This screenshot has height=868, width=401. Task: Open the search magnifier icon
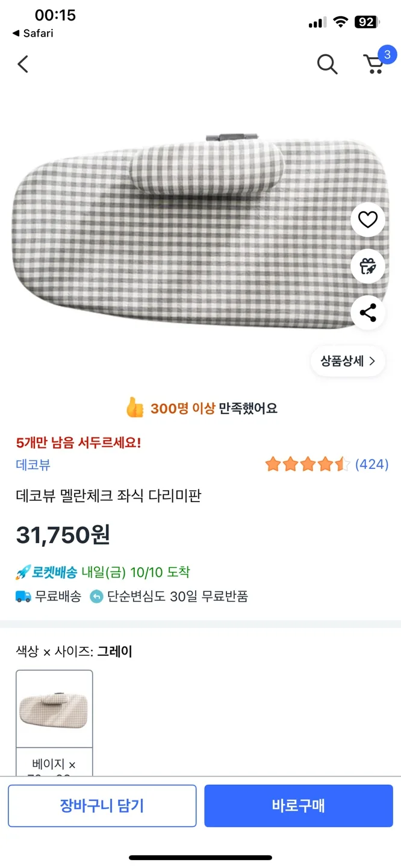(327, 64)
